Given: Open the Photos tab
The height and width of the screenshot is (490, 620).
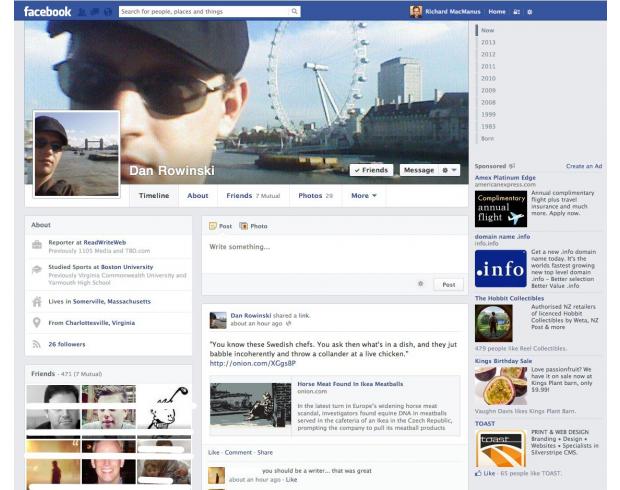Looking at the screenshot, I should coord(316,195).
